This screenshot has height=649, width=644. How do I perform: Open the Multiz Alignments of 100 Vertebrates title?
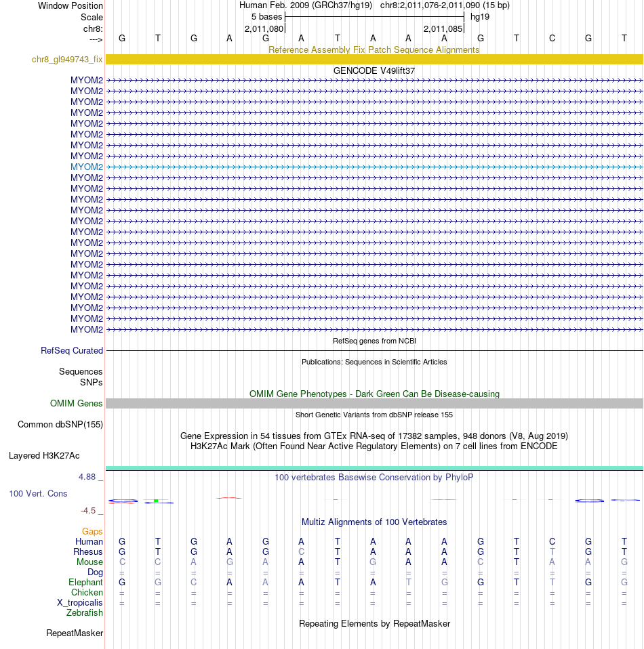pos(374,522)
